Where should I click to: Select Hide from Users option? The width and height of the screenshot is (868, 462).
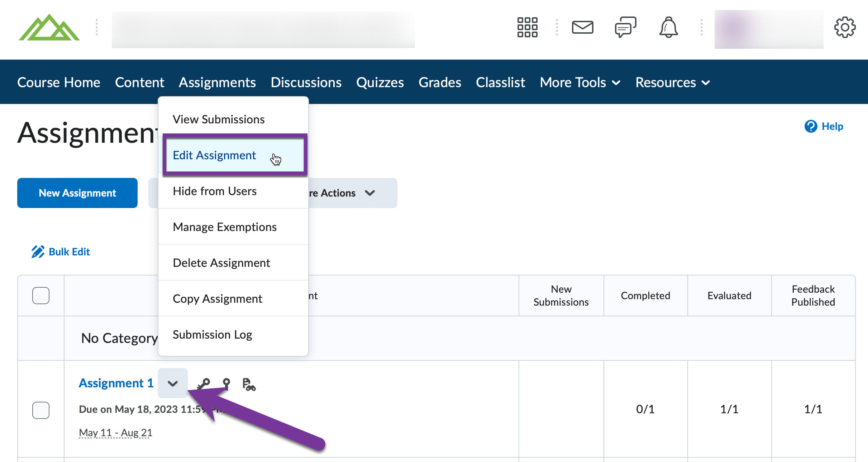(x=214, y=191)
